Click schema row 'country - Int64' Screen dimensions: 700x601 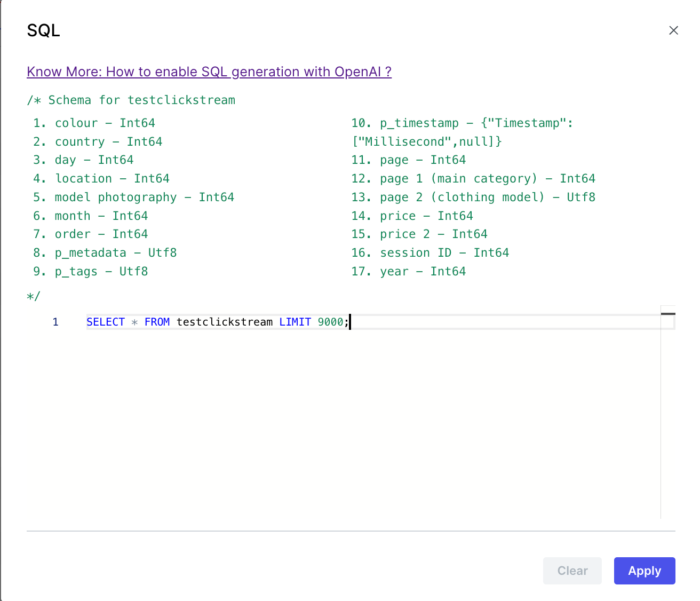pyautogui.click(x=98, y=141)
